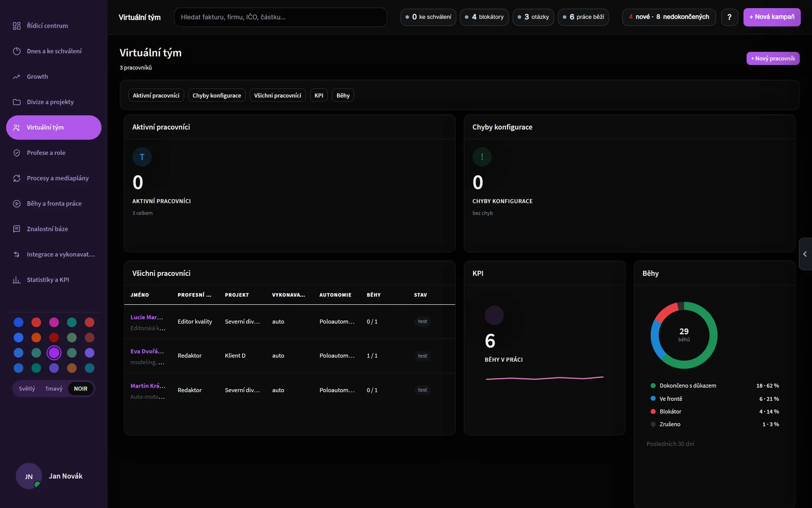Open the play icon for Běhy a fronta práce
This screenshot has width=812, height=508.
click(17, 204)
